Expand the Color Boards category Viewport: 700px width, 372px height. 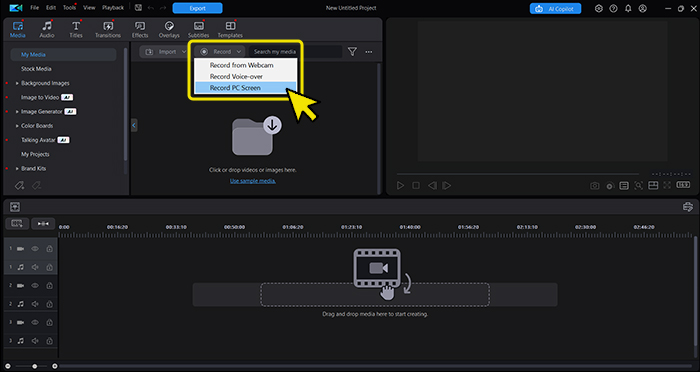(x=17, y=126)
